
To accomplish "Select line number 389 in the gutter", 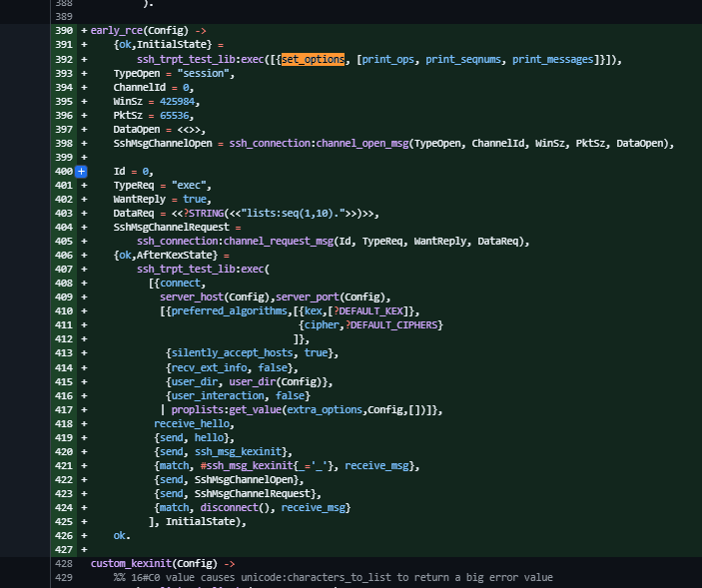I will [x=64, y=17].
